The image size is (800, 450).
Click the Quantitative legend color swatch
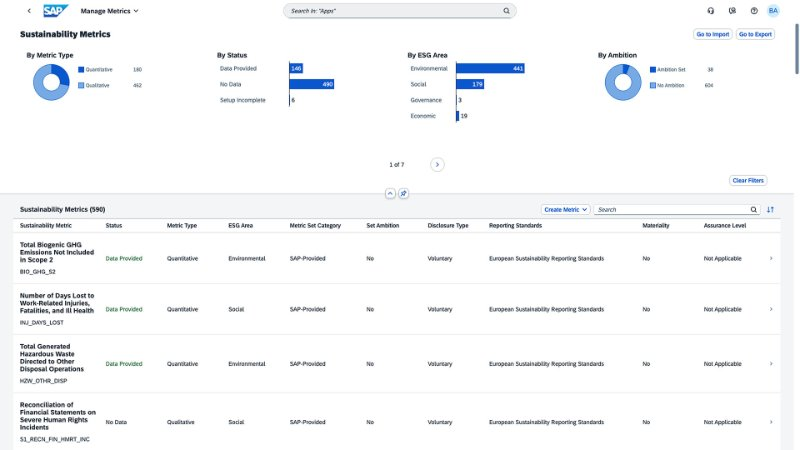pos(81,70)
